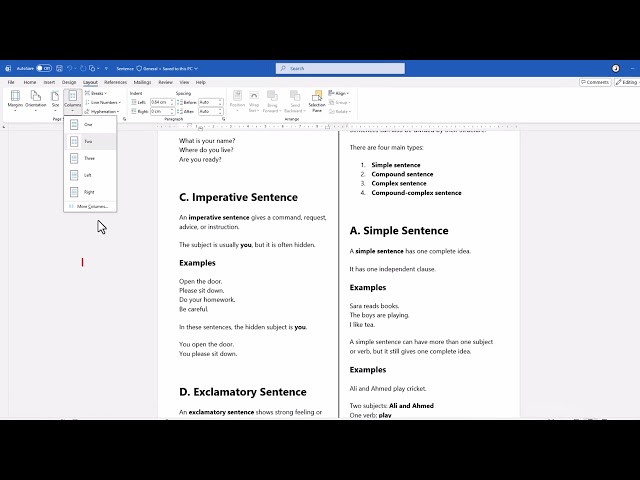Viewport: 640px width, 480px height.
Task: Click the Bring Forward icon
Action: [272, 96]
